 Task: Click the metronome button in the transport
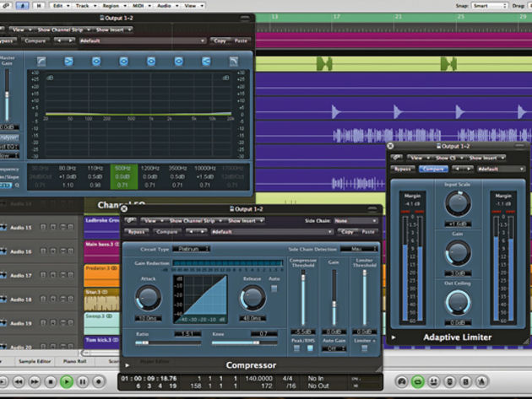click(x=481, y=382)
